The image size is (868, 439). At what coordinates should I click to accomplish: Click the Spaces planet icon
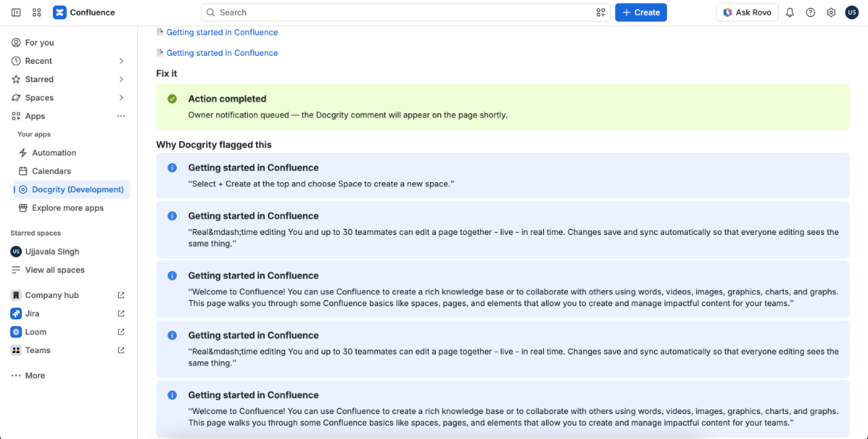(x=16, y=98)
